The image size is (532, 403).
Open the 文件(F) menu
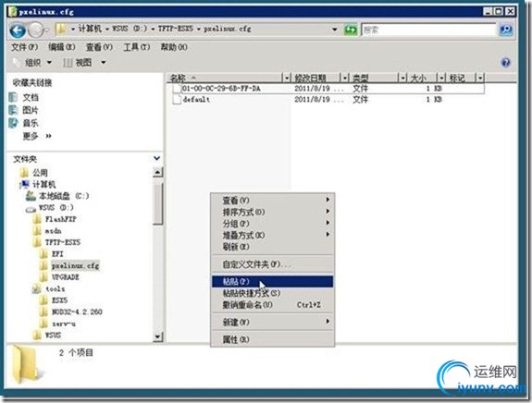tap(24, 47)
